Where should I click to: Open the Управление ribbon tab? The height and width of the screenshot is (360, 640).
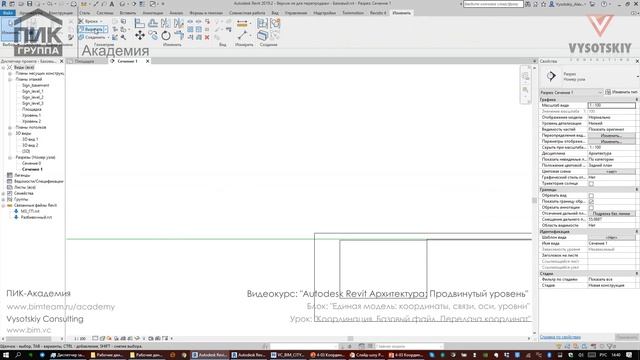296,13
